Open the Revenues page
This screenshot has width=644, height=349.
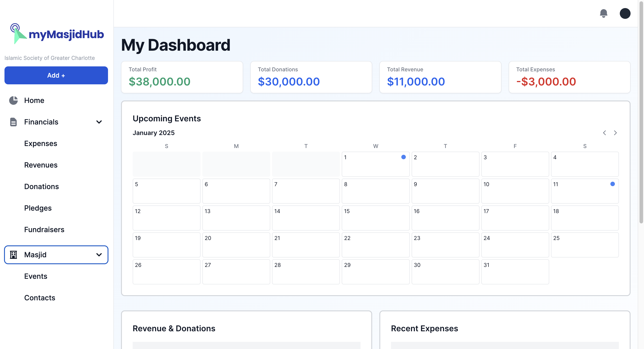pos(56,165)
